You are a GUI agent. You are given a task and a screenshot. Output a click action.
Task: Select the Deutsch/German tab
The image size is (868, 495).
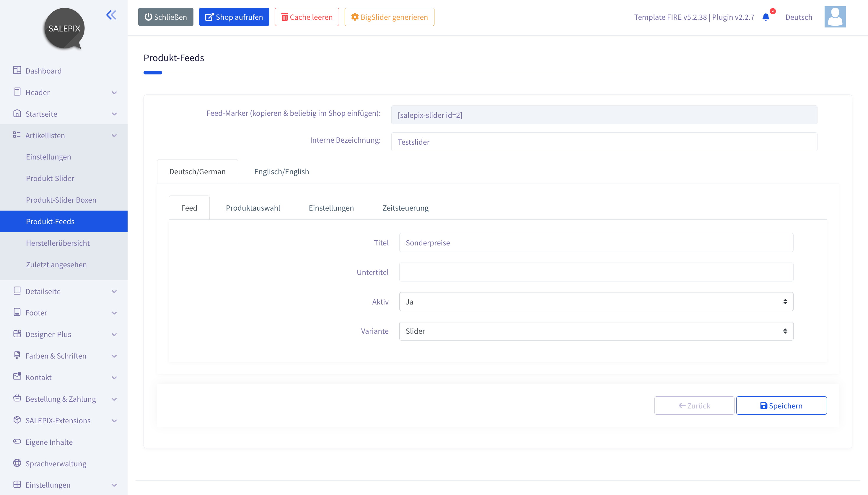click(198, 171)
